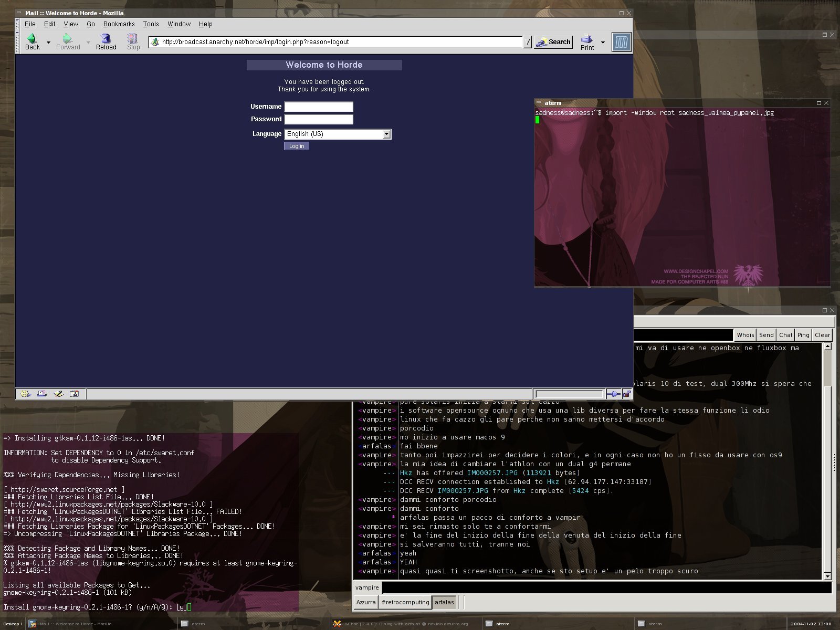Open the Print options dropdown arrow
840x630 pixels.
point(603,42)
